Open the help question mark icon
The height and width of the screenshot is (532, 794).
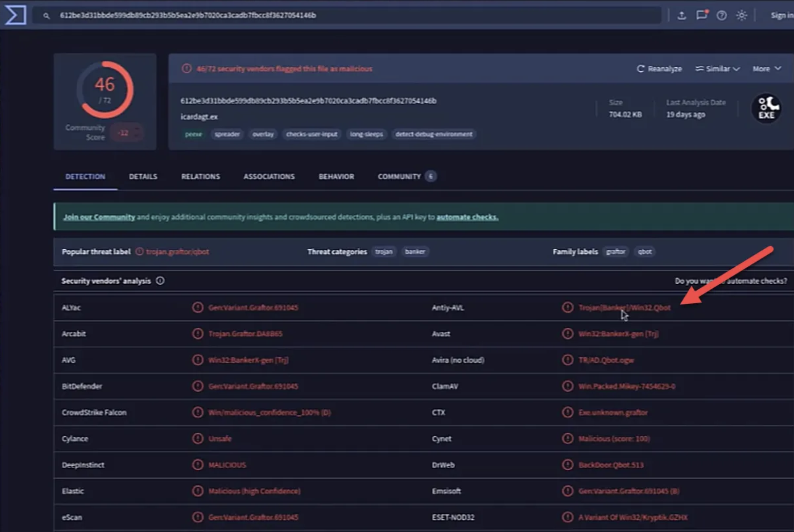(x=722, y=16)
